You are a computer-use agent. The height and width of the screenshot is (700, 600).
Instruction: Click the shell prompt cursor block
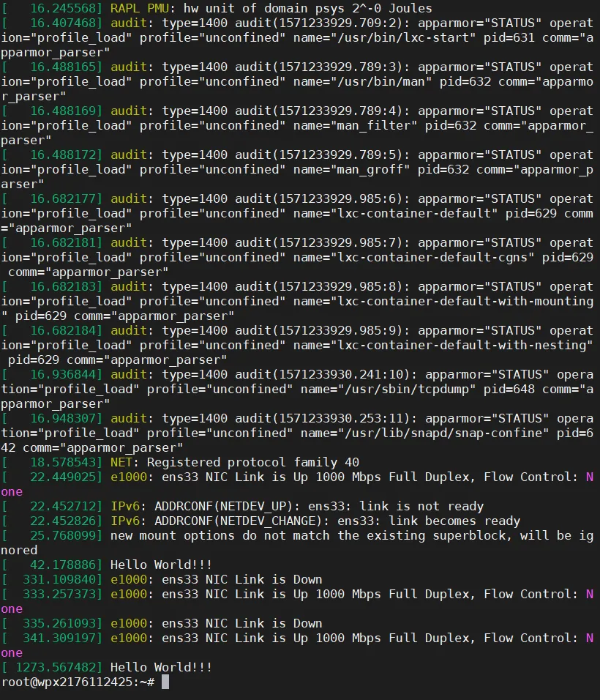(x=165, y=682)
